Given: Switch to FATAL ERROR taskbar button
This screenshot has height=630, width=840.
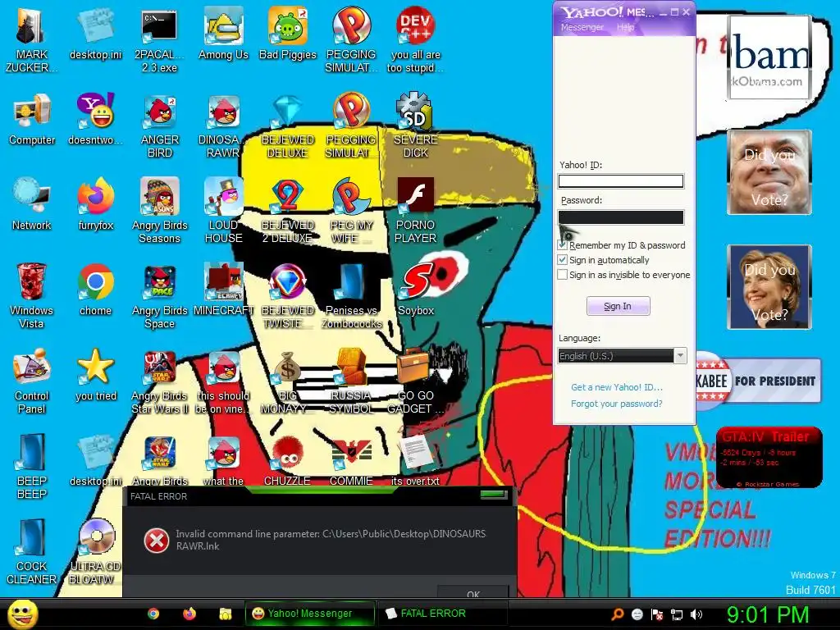Looking at the screenshot, I should pyautogui.click(x=442, y=614).
